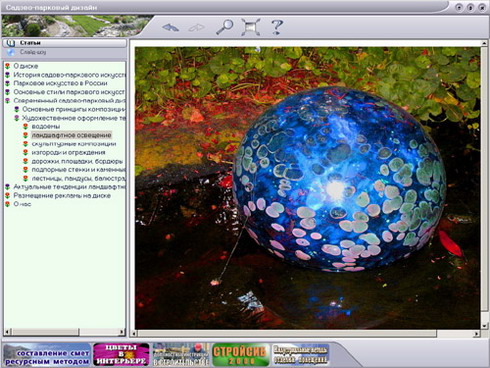
Task: Click the forward arrow navigation icon
Action: (x=196, y=27)
